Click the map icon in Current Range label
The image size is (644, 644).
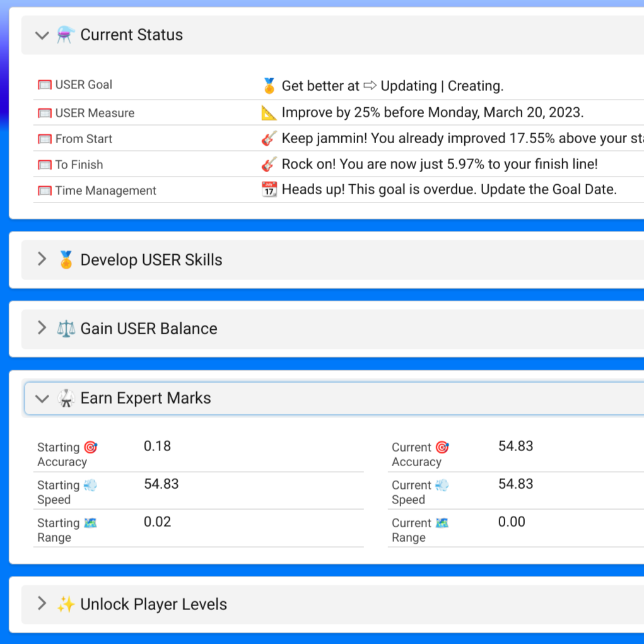[x=442, y=523]
